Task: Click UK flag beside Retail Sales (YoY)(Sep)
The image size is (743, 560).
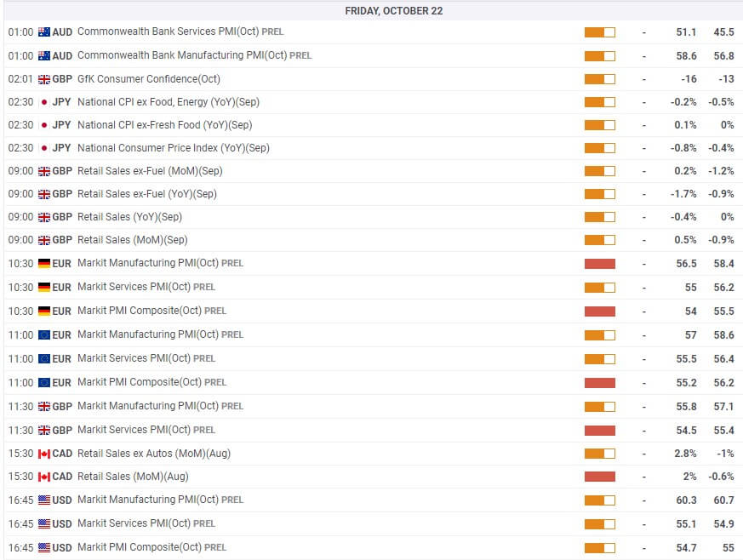Action: 44,217
